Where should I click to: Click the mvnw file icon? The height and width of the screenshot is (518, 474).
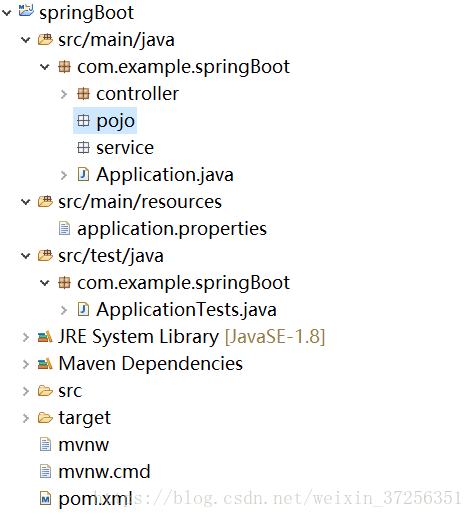point(45,445)
